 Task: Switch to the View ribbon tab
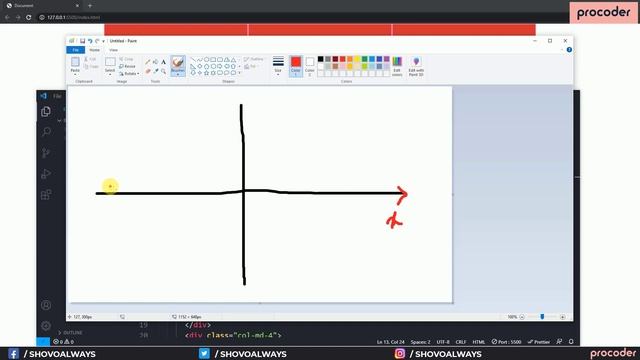click(113, 50)
